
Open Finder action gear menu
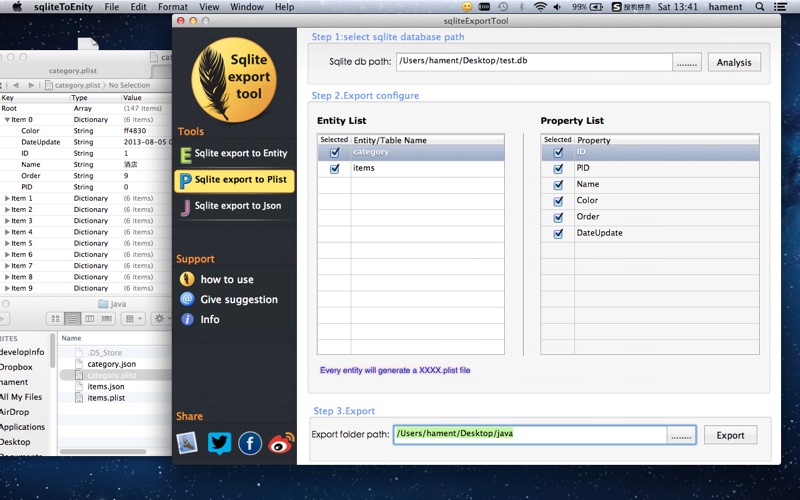click(162, 318)
